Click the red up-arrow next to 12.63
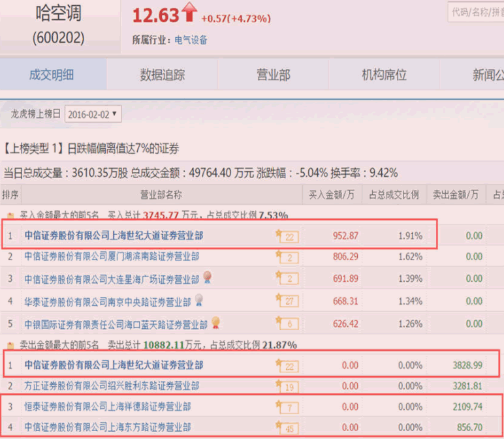The width and height of the screenshot is (504, 439). point(189,12)
